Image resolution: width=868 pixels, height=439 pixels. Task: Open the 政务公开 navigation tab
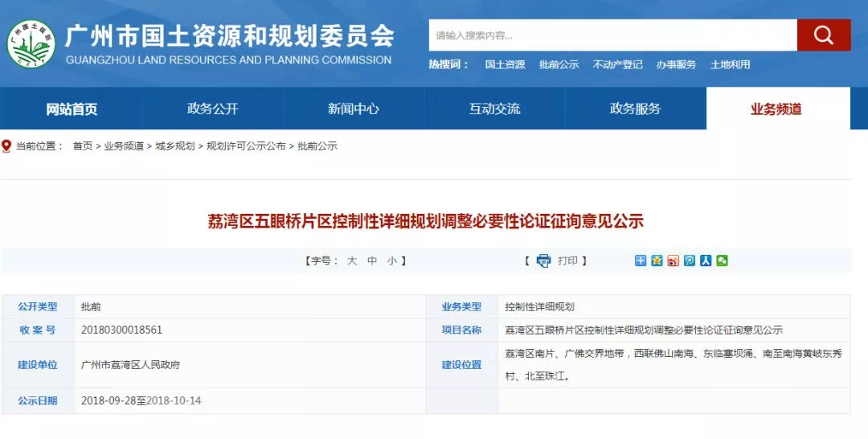click(212, 109)
